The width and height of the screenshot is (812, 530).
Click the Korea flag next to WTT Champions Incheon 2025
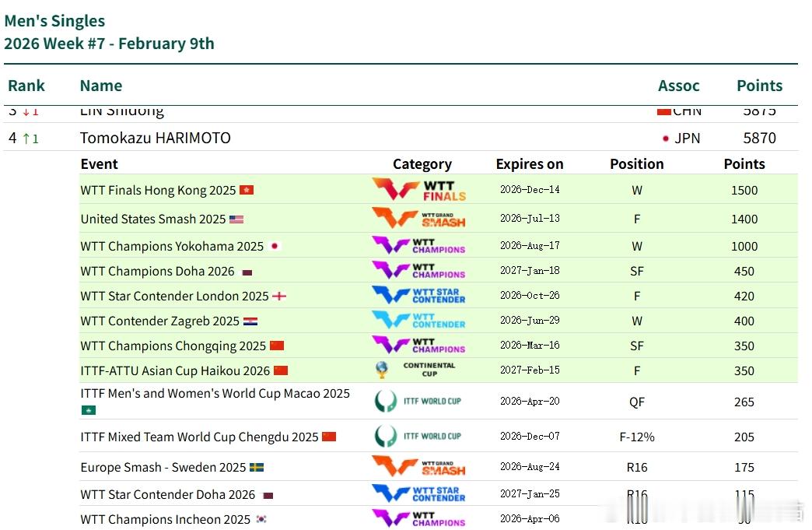coord(261,518)
